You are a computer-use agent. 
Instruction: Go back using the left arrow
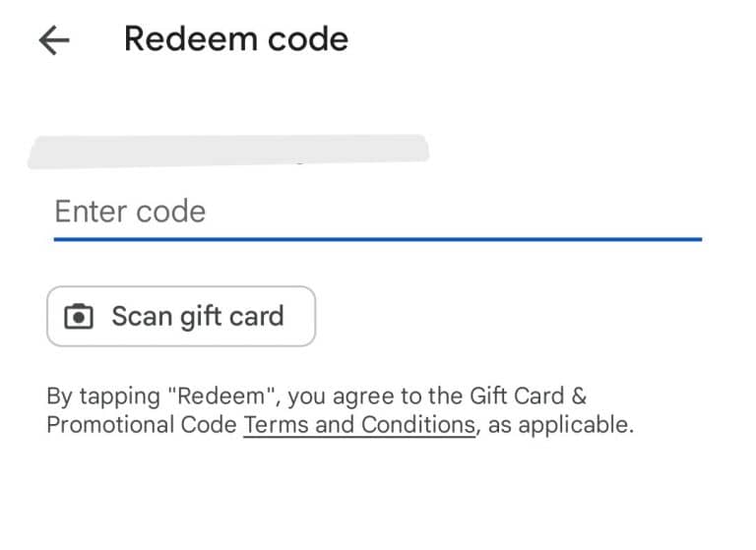tap(54, 40)
